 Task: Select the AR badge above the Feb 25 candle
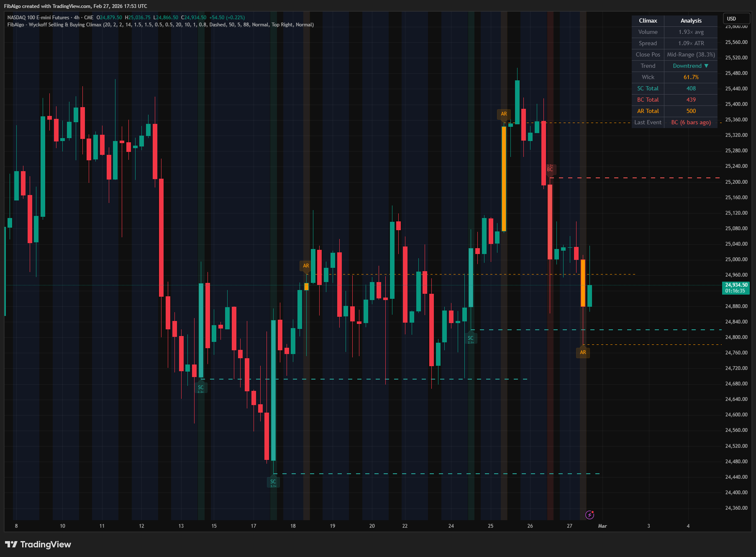504,113
